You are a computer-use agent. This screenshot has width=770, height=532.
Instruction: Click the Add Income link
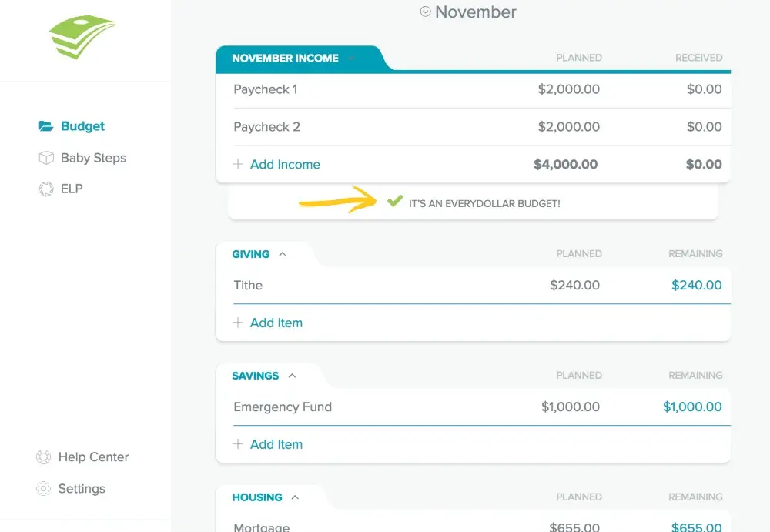pyautogui.click(x=285, y=164)
